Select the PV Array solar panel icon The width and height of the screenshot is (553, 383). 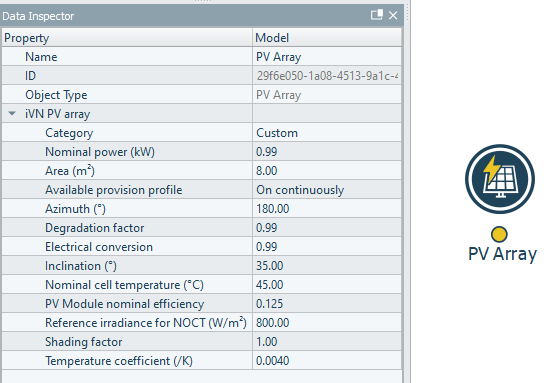pyautogui.click(x=500, y=179)
